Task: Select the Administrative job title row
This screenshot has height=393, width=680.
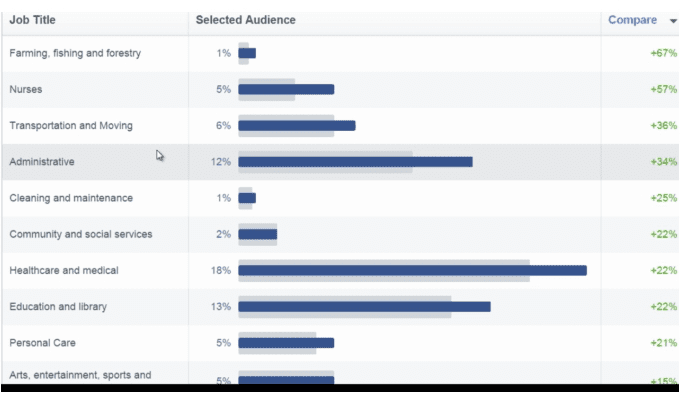Action: pyautogui.click(x=340, y=162)
